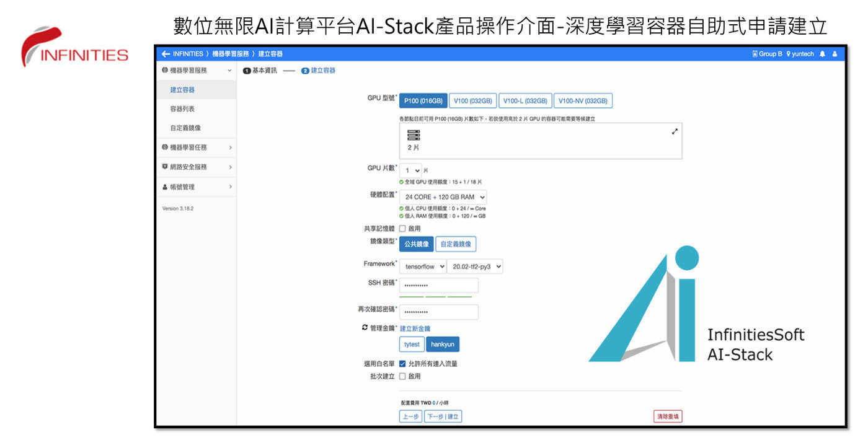Image resolution: width=868 pixels, height=440 pixels.
Task: Open the tensorflow framework dropdown
Action: point(423,266)
